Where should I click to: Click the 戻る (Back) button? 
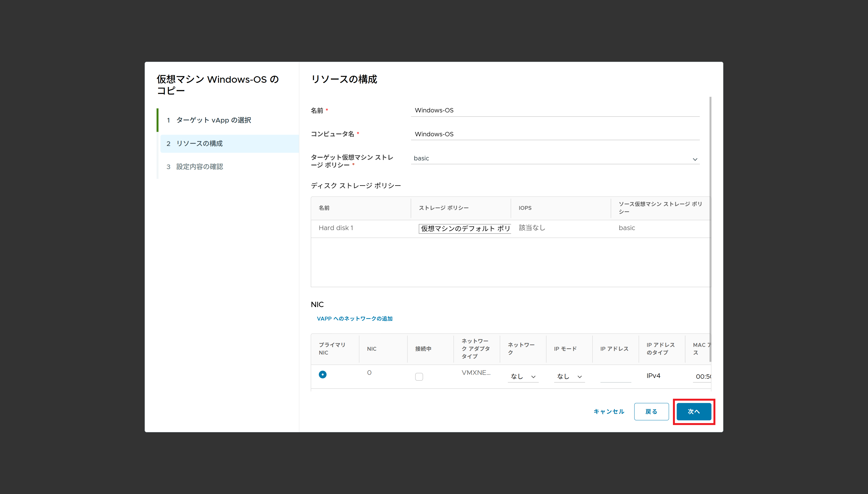[651, 411]
